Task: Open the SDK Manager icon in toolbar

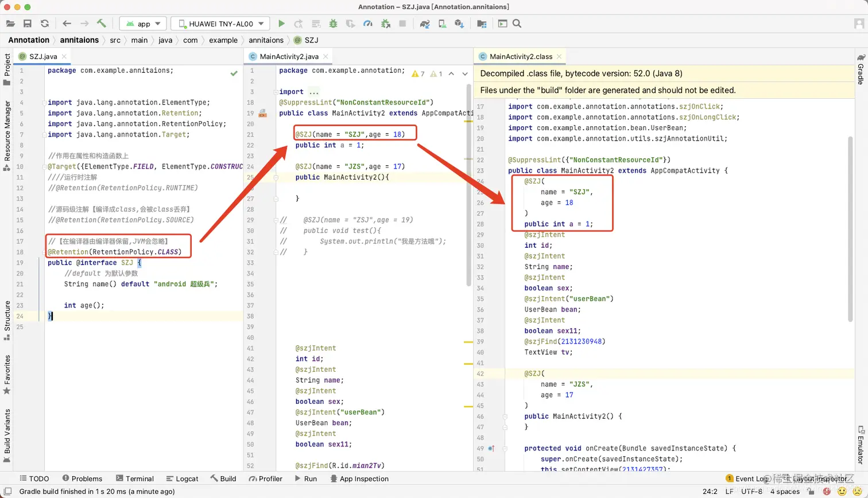Action: pos(459,24)
